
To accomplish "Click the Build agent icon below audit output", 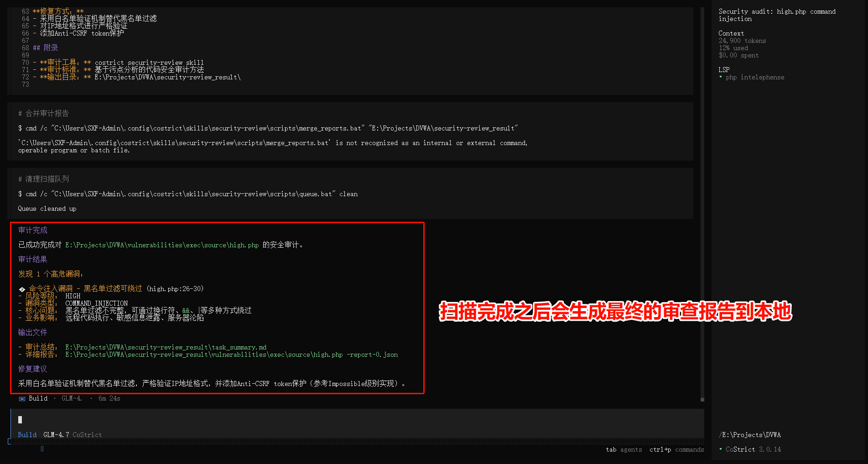I will pyautogui.click(x=22, y=399).
